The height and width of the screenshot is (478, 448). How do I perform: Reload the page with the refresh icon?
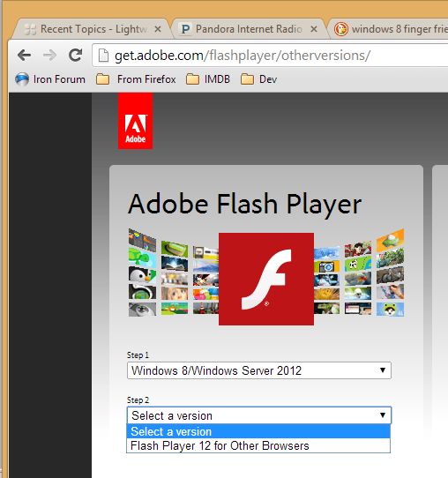[x=75, y=55]
